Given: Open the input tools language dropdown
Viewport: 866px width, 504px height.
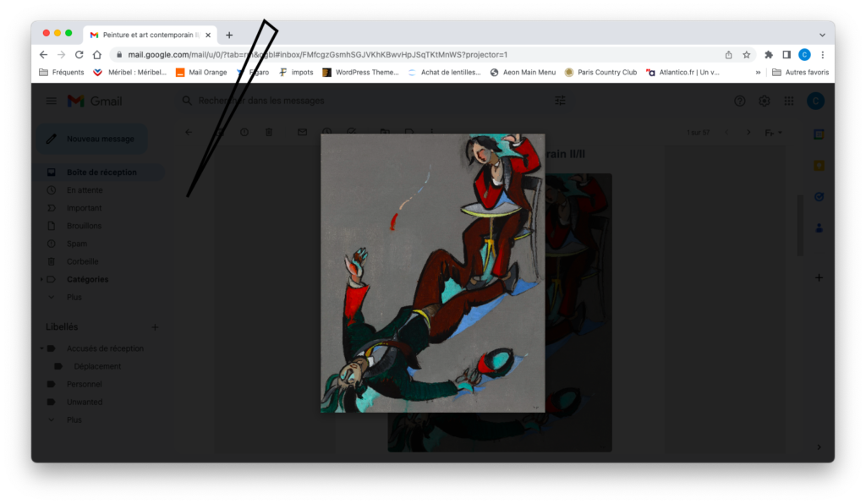Looking at the screenshot, I should pyautogui.click(x=773, y=133).
